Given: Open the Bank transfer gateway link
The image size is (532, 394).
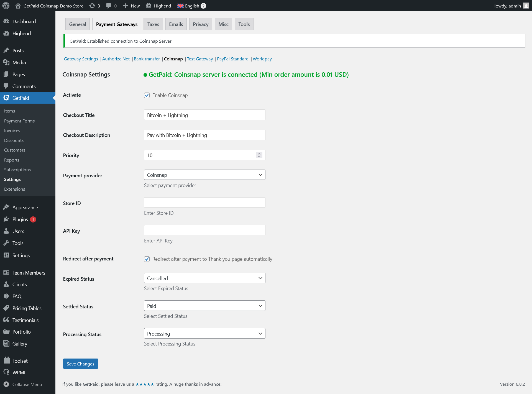Looking at the screenshot, I should click(x=147, y=59).
